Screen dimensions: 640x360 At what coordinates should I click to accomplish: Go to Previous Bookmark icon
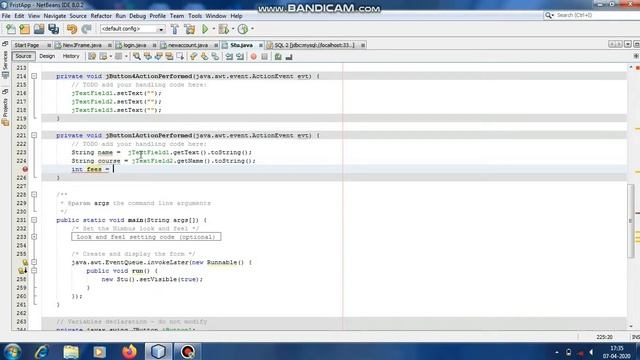[x=193, y=56]
